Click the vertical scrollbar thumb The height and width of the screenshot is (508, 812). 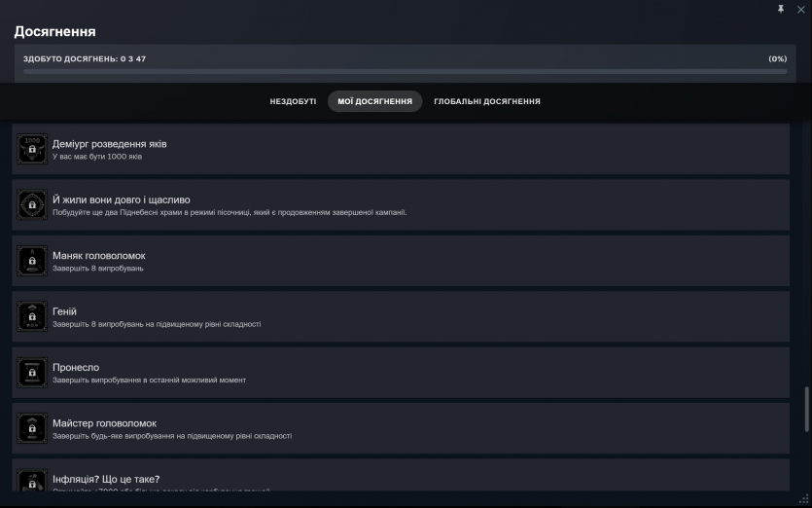pos(804,411)
